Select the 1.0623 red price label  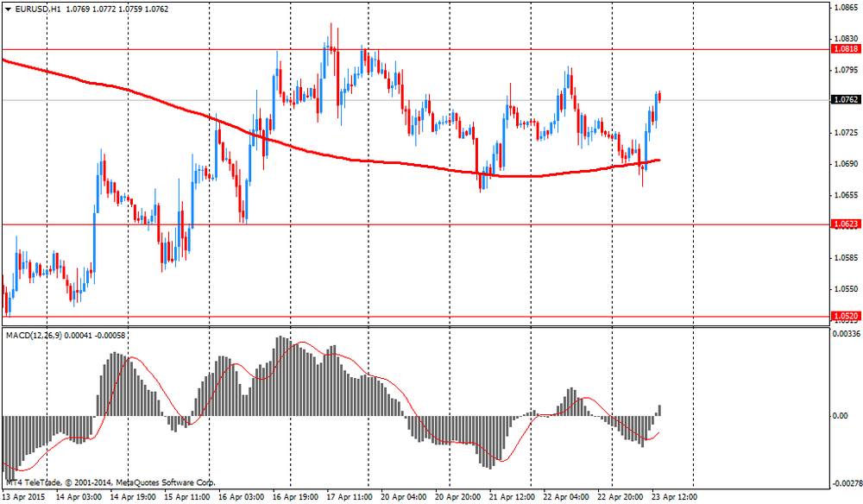[x=846, y=224]
